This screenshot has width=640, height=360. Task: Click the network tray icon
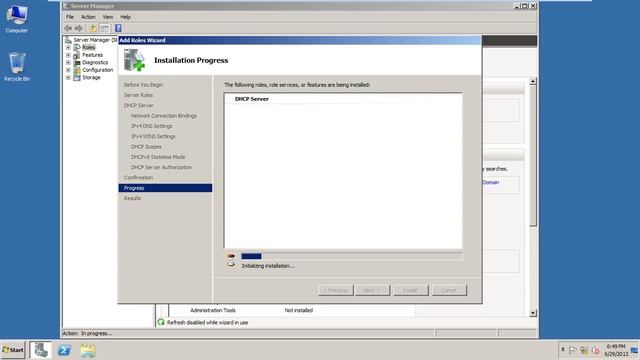584,350
